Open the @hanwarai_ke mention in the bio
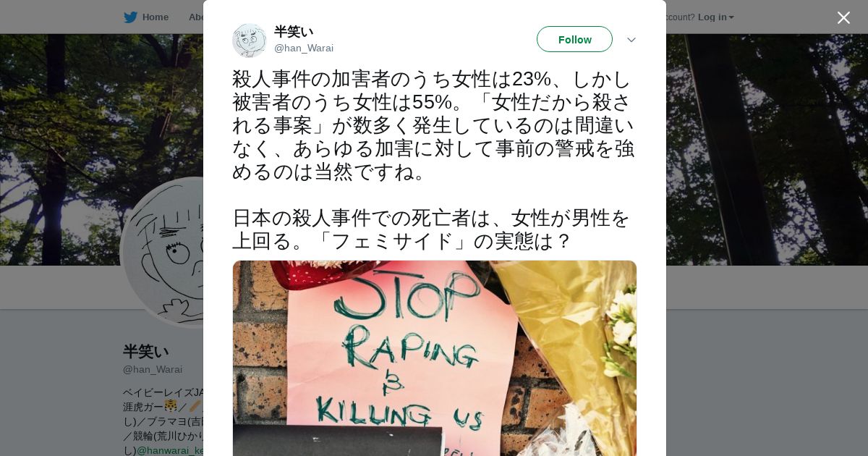 [170, 450]
